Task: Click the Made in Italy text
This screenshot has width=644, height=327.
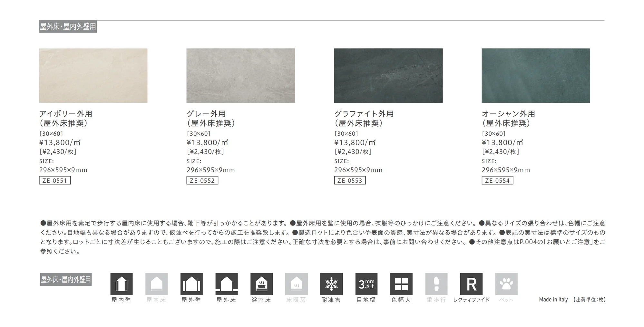Action: [553, 300]
